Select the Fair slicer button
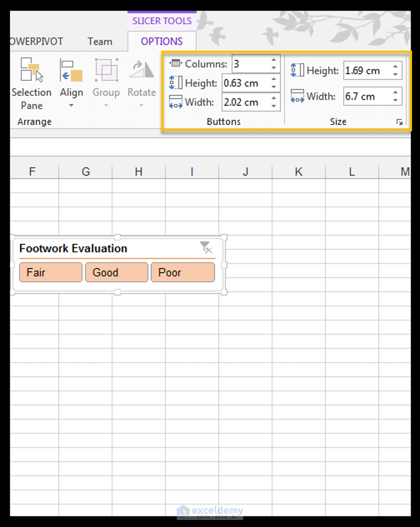Viewport: 420px width, 527px height. coord(50,272)
